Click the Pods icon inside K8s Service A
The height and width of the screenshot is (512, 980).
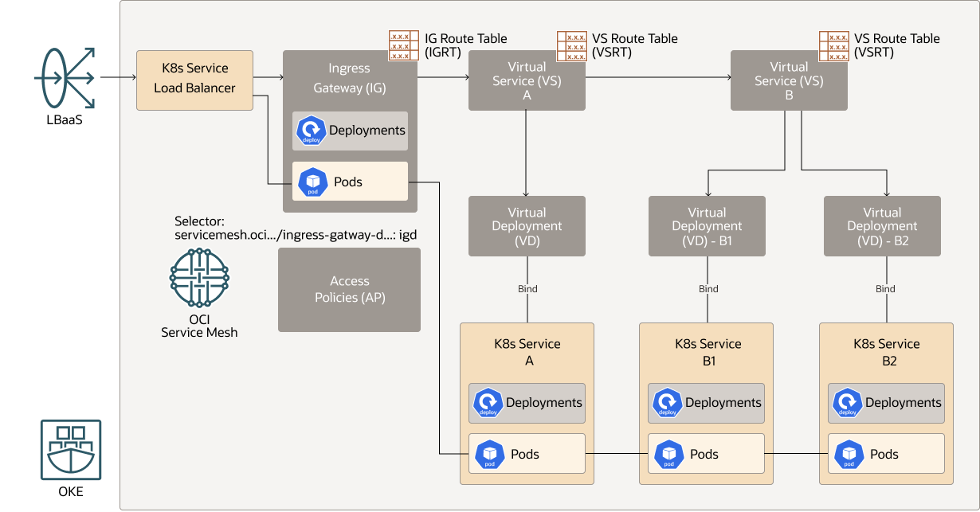(488, 453)
